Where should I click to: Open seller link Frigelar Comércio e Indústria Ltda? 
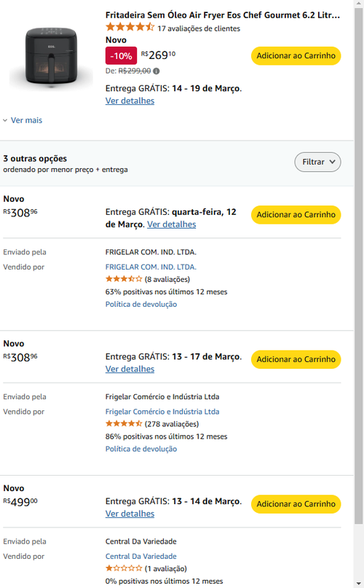tap(162, 412)
